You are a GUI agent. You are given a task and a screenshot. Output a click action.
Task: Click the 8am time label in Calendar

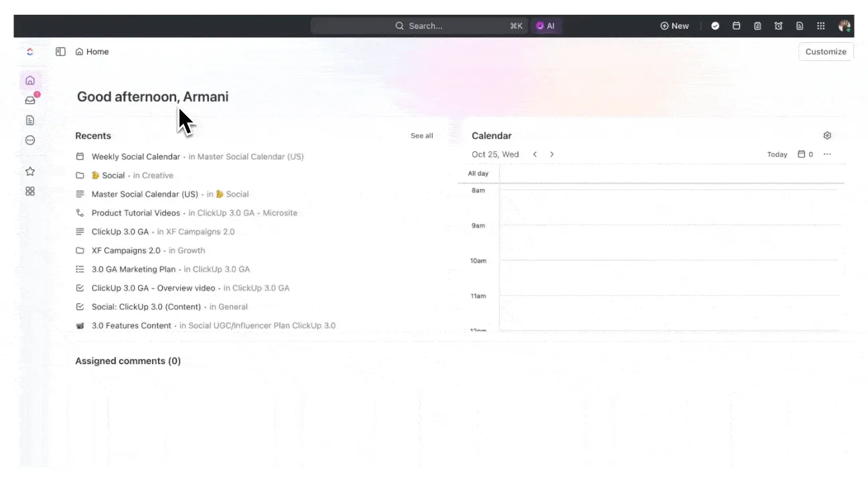coord(478,191)
